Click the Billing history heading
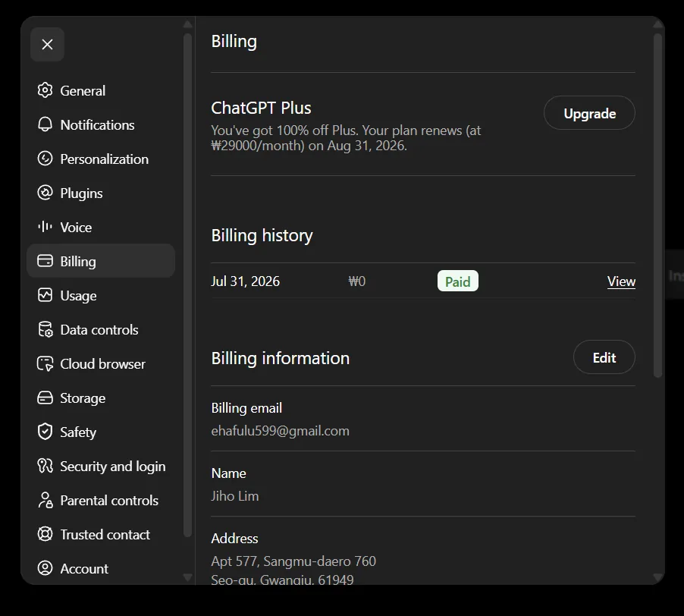The image size is (684, 616). point(262,236)
